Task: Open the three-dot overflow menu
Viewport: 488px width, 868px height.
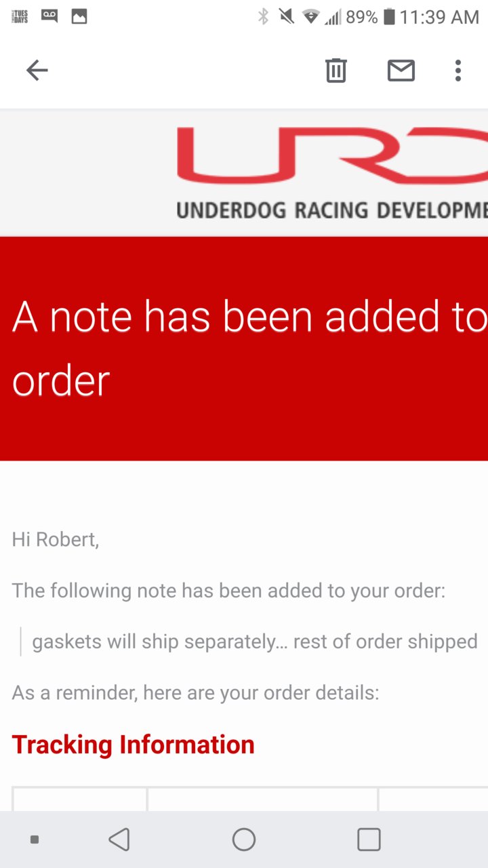Action: [458, 70]
